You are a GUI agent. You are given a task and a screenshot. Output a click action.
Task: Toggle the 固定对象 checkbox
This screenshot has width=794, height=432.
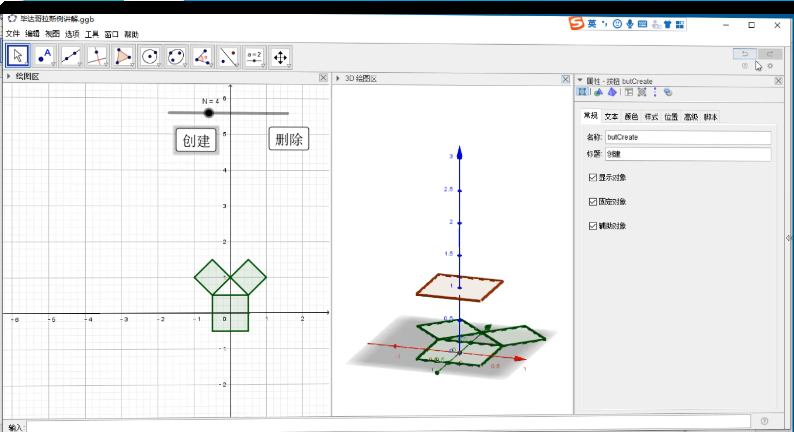594,201
